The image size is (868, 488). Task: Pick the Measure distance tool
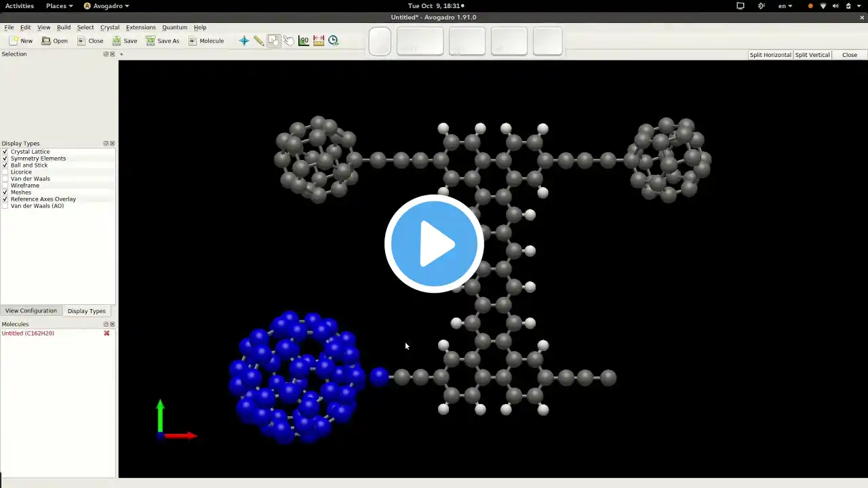pos(319,41)
